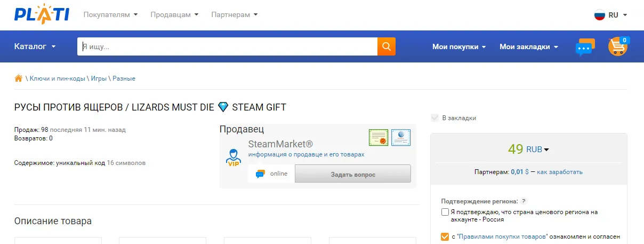Expand the Продавцам menu
The width and height of the screenshot is (644, 244).
tap(174, 15)
